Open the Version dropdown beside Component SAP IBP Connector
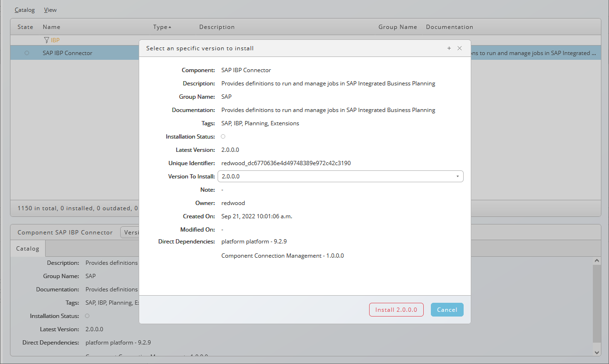 130,233
